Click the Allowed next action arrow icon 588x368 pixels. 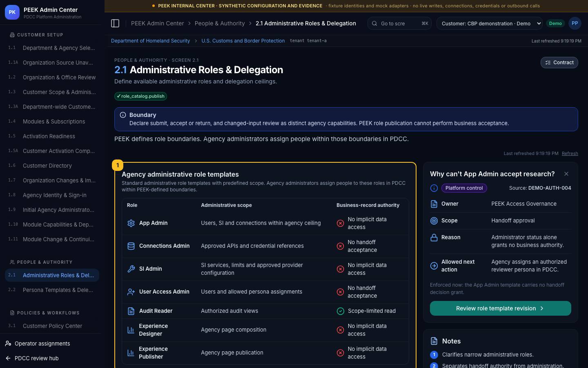click(x=434, y=266)
